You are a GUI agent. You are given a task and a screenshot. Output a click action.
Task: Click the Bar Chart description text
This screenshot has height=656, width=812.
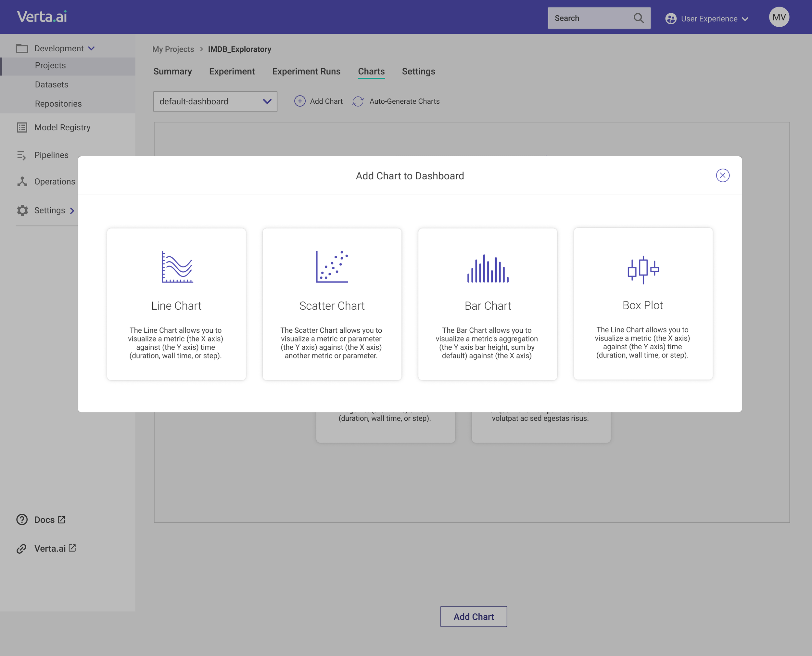tap(487, 343)
